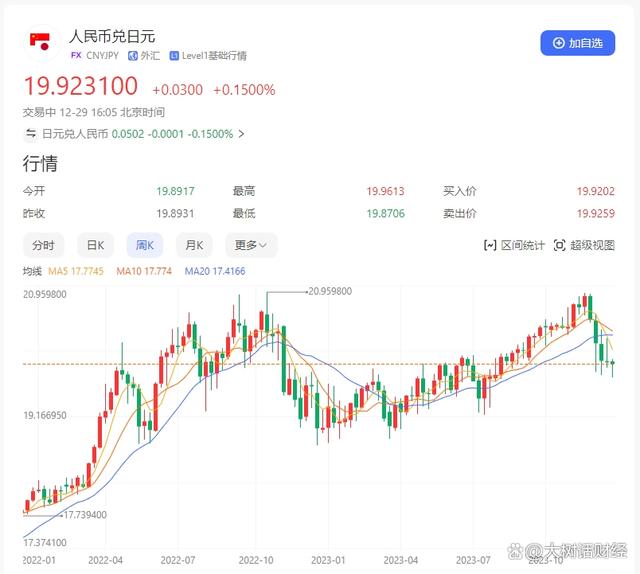This screenshot has height=574, width=640.
Task: Click the 今开 value 19.8917
Action: [176, 191]
